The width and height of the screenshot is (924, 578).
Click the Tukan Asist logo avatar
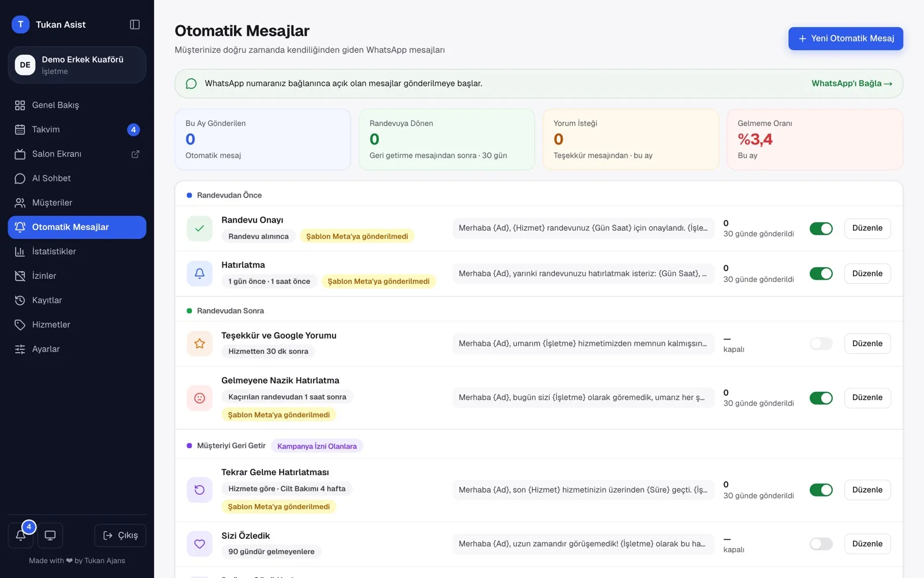pos(20,24)
